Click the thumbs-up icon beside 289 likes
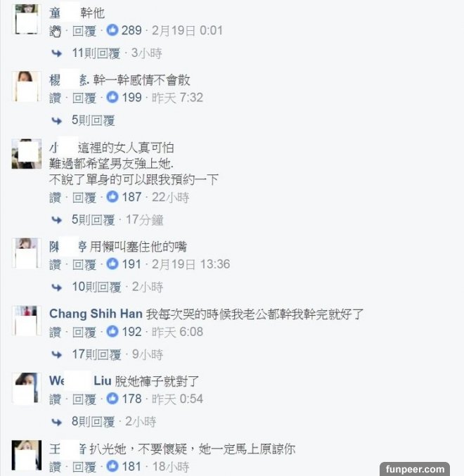The image size is (464, 476). [111, 31]
